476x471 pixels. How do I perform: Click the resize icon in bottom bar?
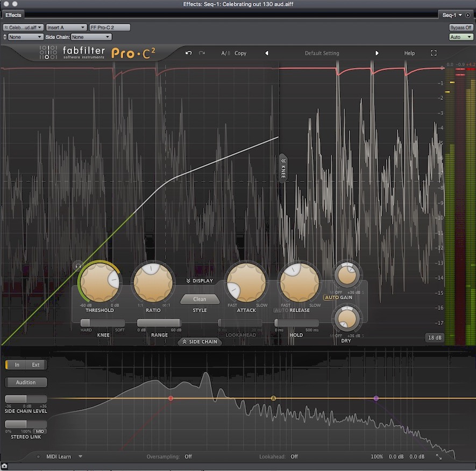[x=439, y=456]
